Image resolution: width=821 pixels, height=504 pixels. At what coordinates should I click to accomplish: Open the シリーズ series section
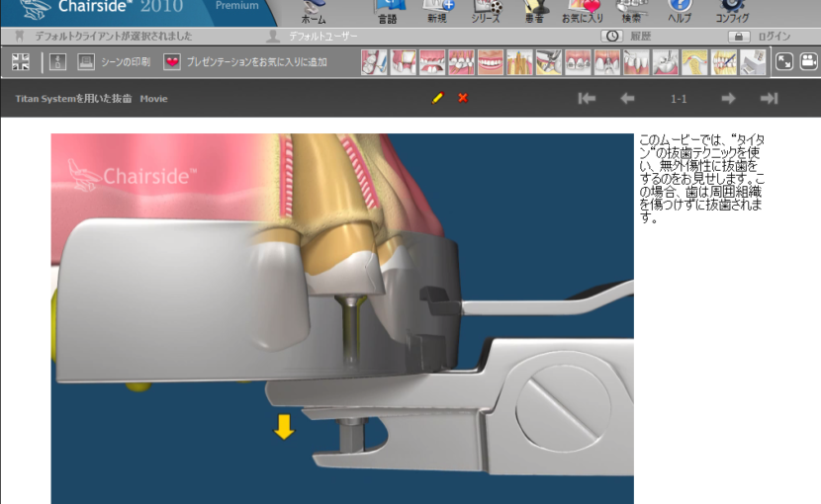486,12
